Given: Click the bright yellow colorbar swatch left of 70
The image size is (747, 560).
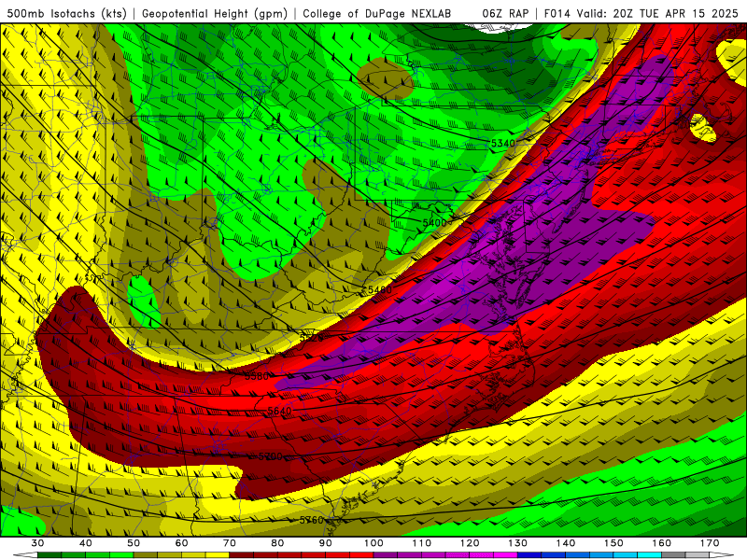Looking at the screenshot, I should click(218, 555).
